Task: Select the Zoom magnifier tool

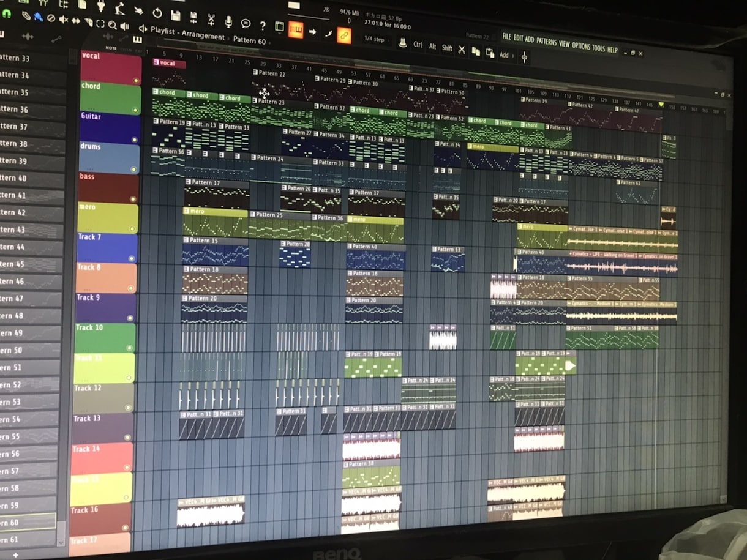Action: pyautogui.click(x=113, y=24)
